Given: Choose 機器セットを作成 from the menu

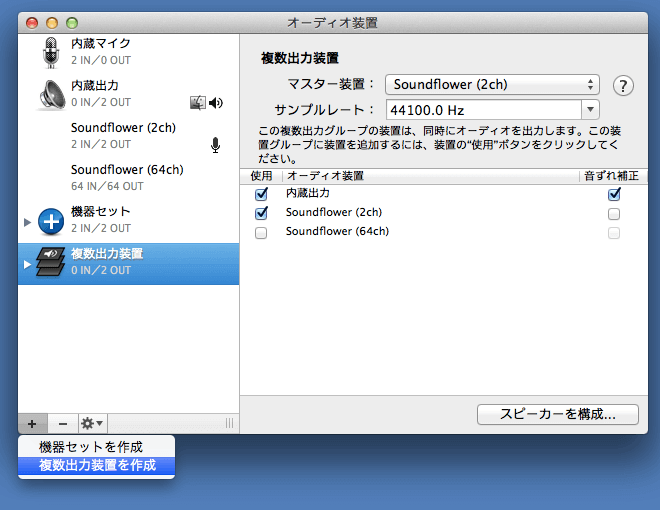Looking at the screenshot, I should [x=90, y=446].
